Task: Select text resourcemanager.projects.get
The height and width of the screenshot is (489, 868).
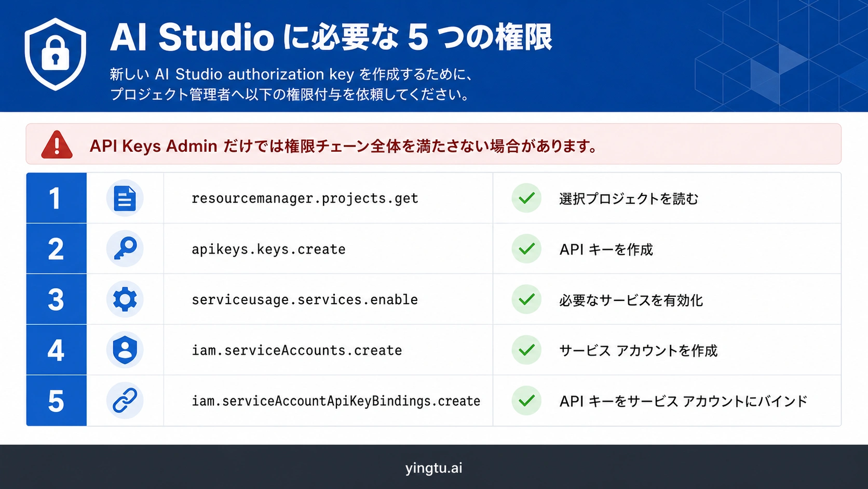Action: click(305, 199)
